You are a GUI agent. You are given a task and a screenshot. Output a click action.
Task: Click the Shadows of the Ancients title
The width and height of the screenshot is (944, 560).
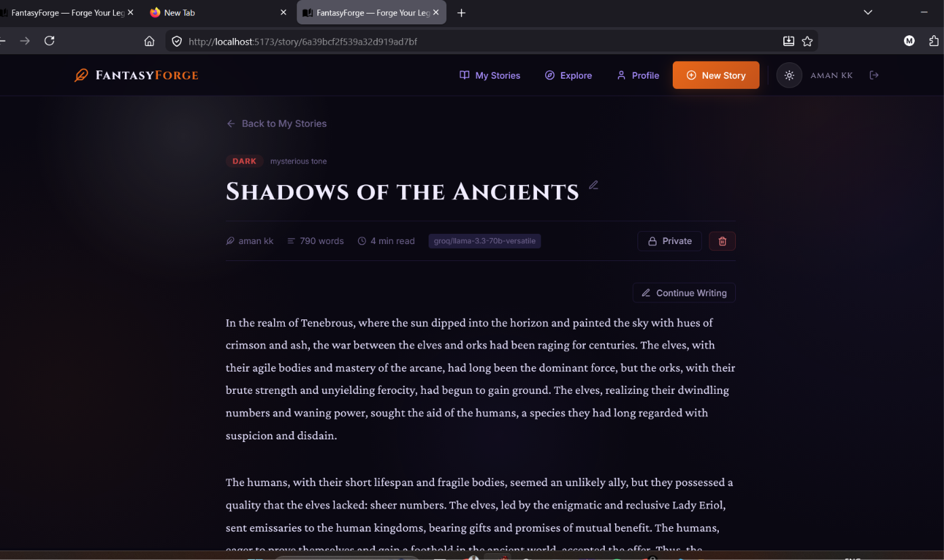click(x=402, y=192)
